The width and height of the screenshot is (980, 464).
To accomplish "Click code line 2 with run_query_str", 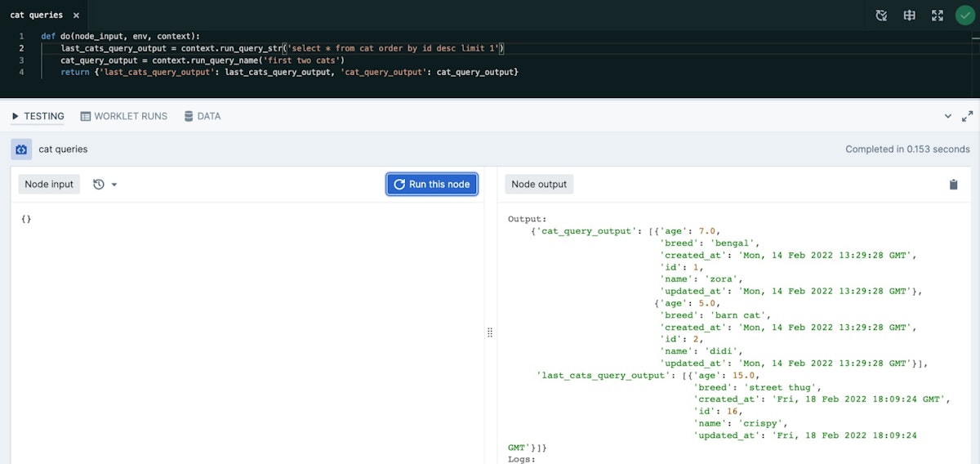I will pos(283,48).
